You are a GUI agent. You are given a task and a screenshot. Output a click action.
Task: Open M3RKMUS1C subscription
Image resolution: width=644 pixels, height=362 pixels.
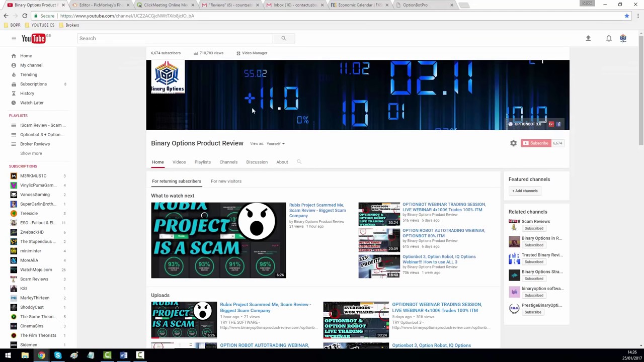point(33,175)
